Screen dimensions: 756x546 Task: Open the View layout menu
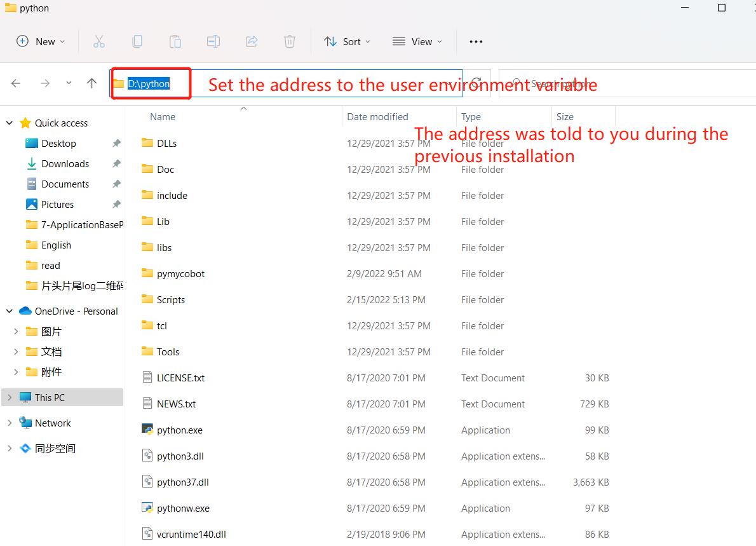tap(417, 42)
